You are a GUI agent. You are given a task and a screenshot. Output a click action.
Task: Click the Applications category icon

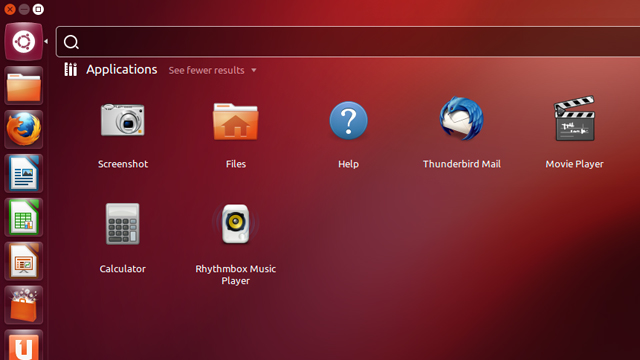(71, 69)
